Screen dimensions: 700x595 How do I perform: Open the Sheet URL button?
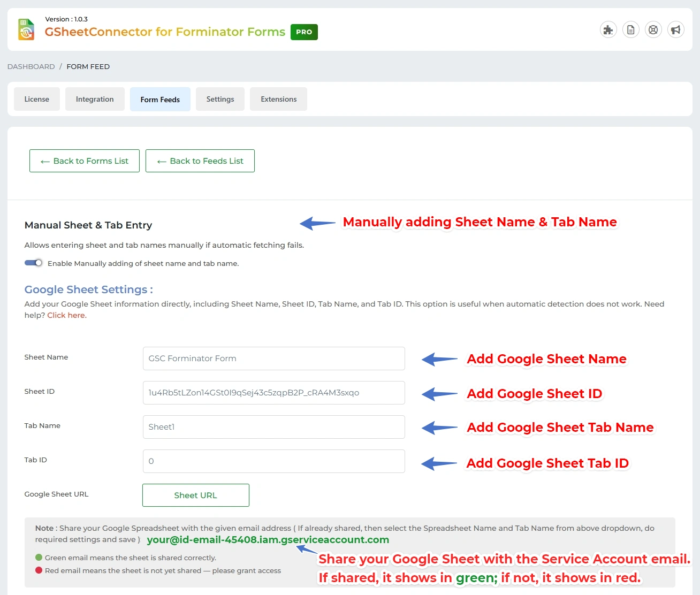[195, 495]
